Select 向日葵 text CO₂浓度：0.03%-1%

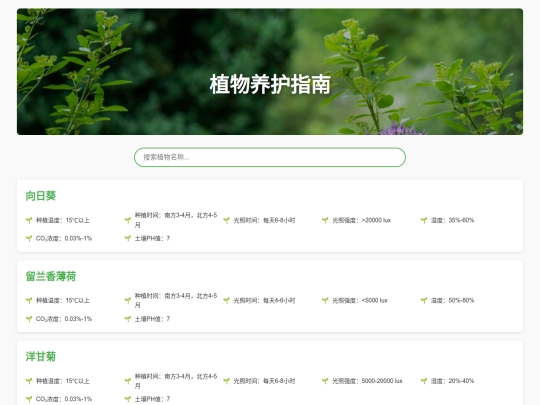click(64, 238)
